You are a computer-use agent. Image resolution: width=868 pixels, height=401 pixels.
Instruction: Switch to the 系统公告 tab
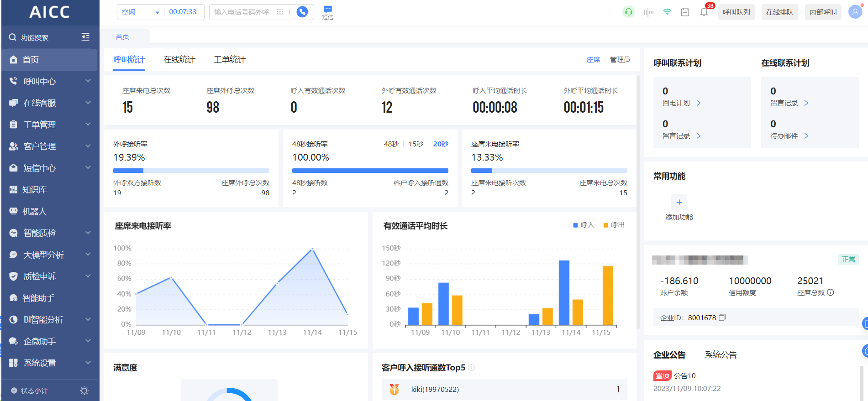pyautogui.click(x=721, y=355)
